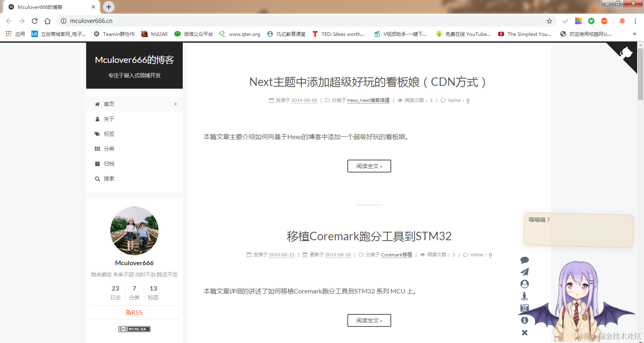Open the 关于 about menu item
Image resolution: width=644 pixels, height=343 pixels.
(x=134, y=119)
